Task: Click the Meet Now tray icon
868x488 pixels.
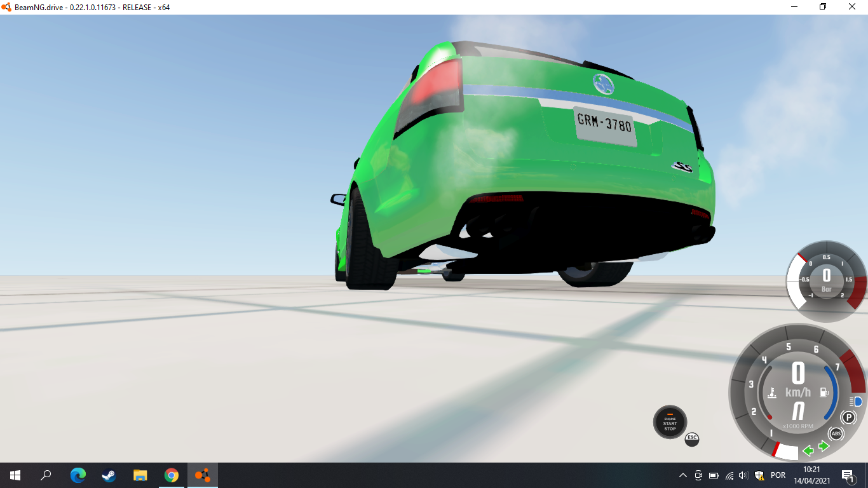Action: (x=698, y=475)
